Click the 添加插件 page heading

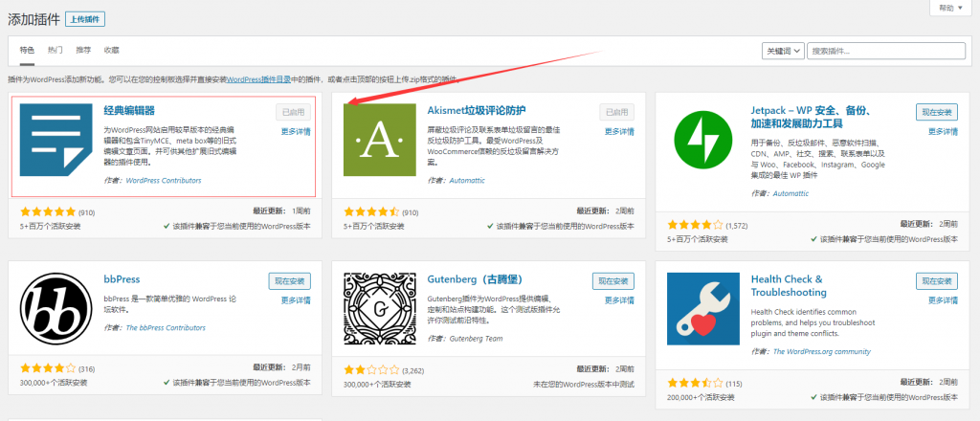33,19
